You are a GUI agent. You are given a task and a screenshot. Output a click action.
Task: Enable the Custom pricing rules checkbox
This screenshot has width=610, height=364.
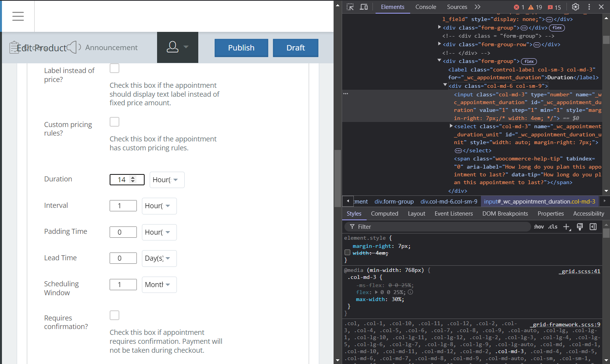pos(114,122)
